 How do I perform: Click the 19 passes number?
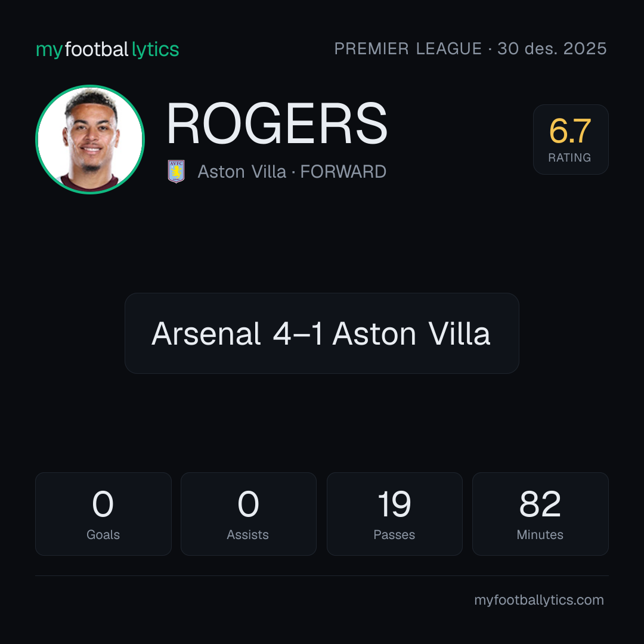point(394,504)
